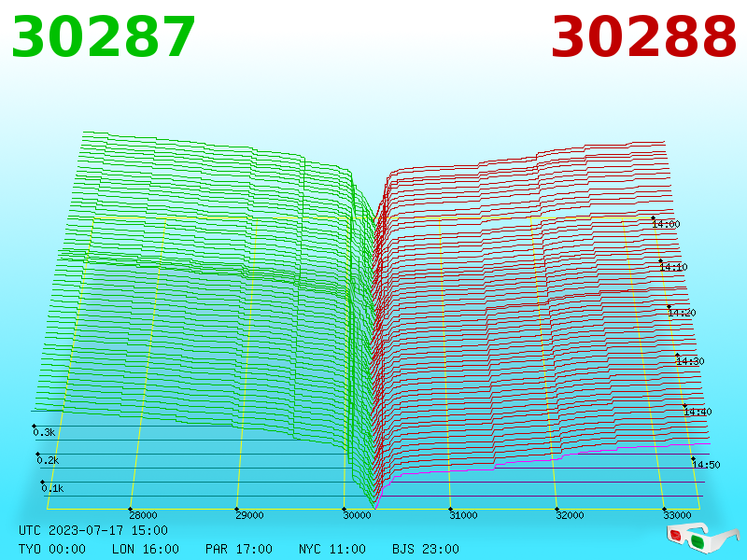Image resolution: width=747 pixels, height=560 pixels.
Task: Click the 28000 price axis label
Action: coord(144,515)
